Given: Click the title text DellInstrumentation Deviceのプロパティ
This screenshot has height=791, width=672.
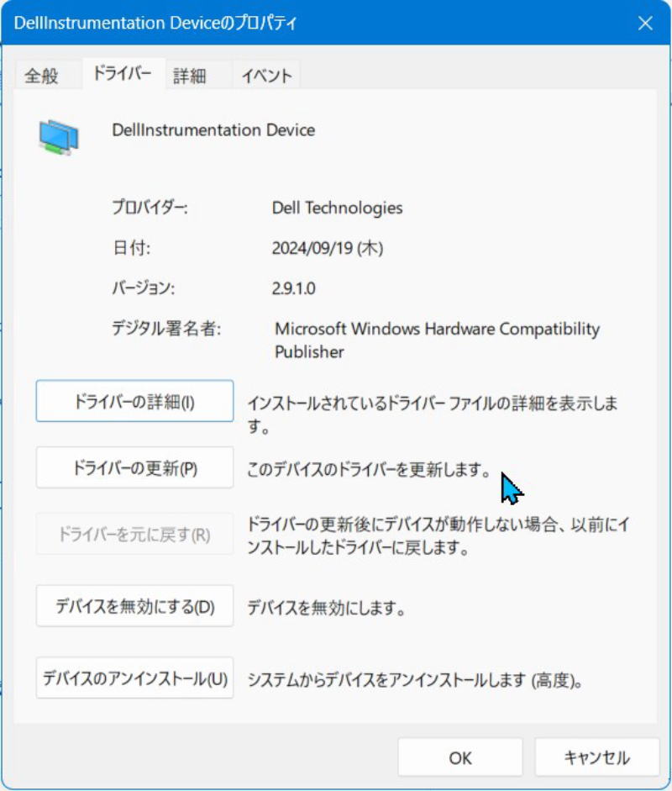Looking at the screenshot, I should (155, 23).
